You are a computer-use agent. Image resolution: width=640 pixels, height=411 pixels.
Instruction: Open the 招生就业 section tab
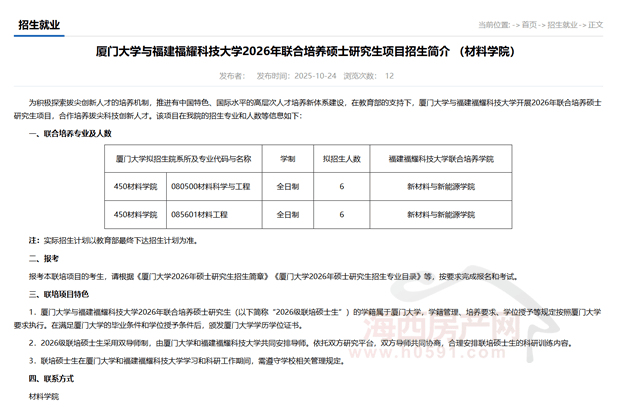pyautogui.click(x=38, y=25)
